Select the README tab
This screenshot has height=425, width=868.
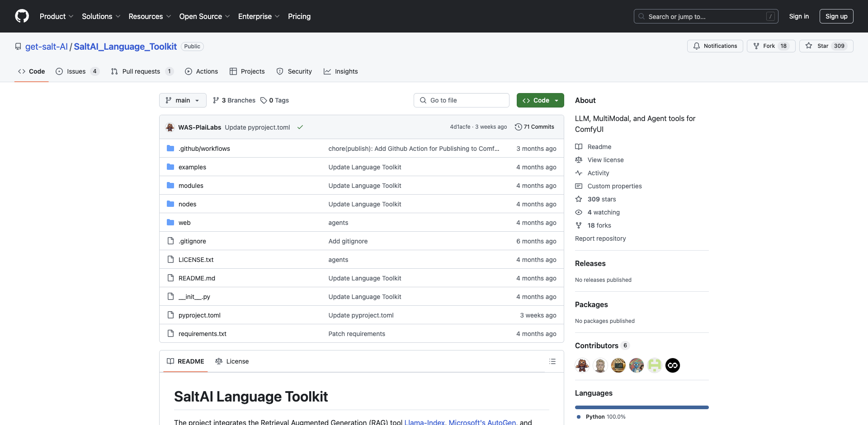(185, 361)
